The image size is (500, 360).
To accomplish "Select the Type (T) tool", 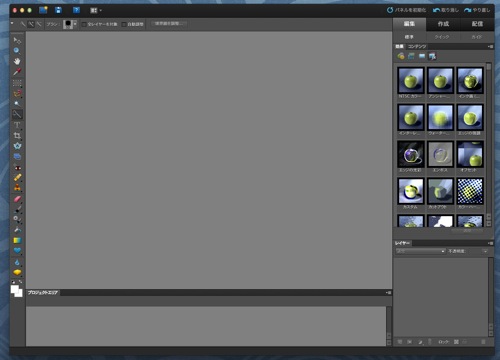I will coord(17,125).
